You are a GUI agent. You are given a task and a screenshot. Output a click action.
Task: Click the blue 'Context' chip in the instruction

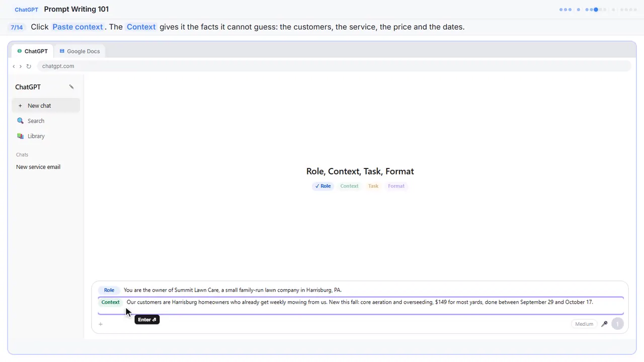[x=141, y=27]
